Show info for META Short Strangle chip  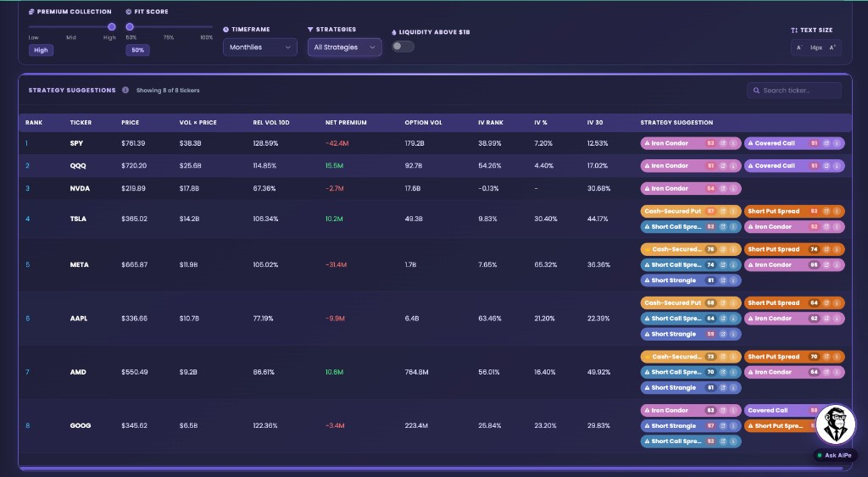pyautogui.click(x=733, y=280)
